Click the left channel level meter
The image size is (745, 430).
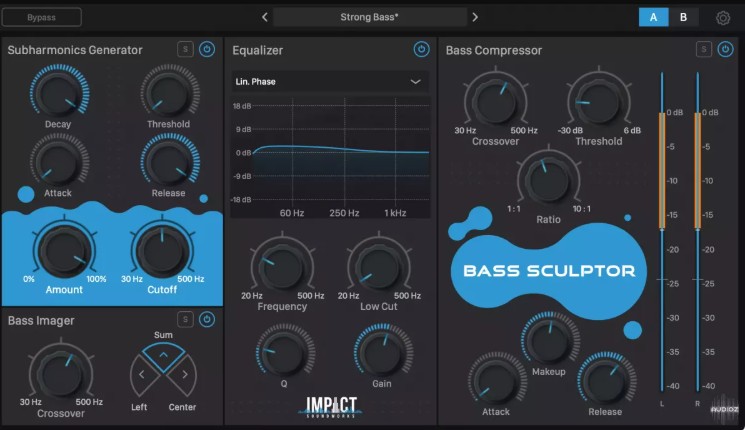pos(662,232)
